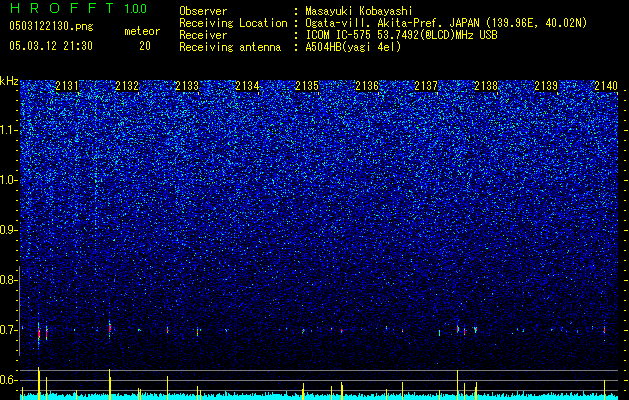Screen dimensions: 629x400
Task: Click the 'meteor' label
Action: (x=142, y=31)
